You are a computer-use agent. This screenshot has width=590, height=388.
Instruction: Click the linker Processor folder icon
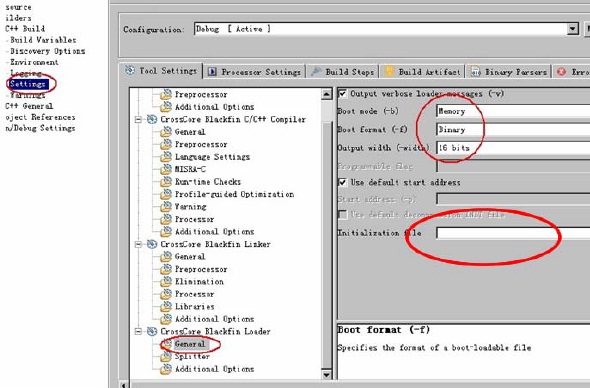pyautogui.click(x=166, y=294)
